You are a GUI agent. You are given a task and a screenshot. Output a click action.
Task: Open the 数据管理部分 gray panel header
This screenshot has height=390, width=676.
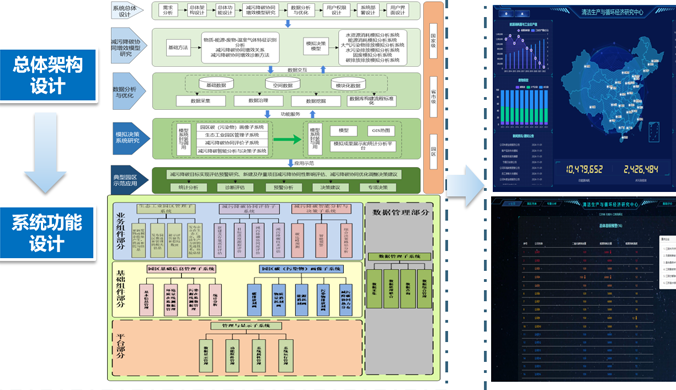tap(400, 212)
